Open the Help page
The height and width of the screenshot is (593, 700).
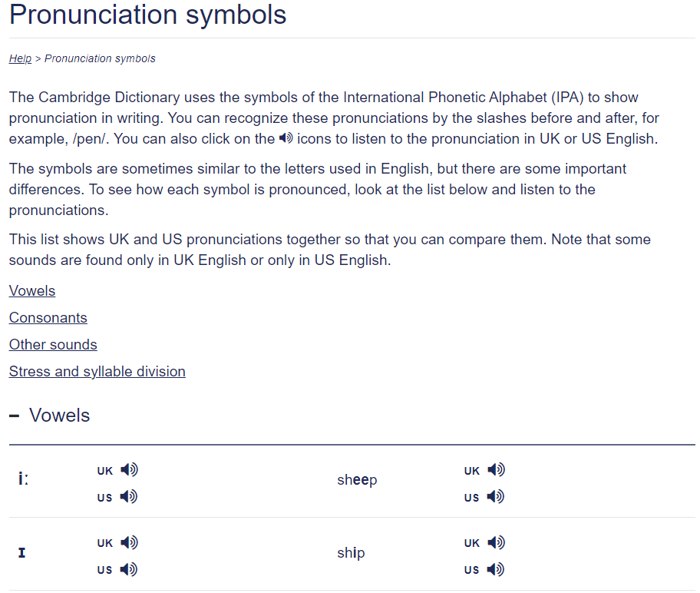pos(20,58)
